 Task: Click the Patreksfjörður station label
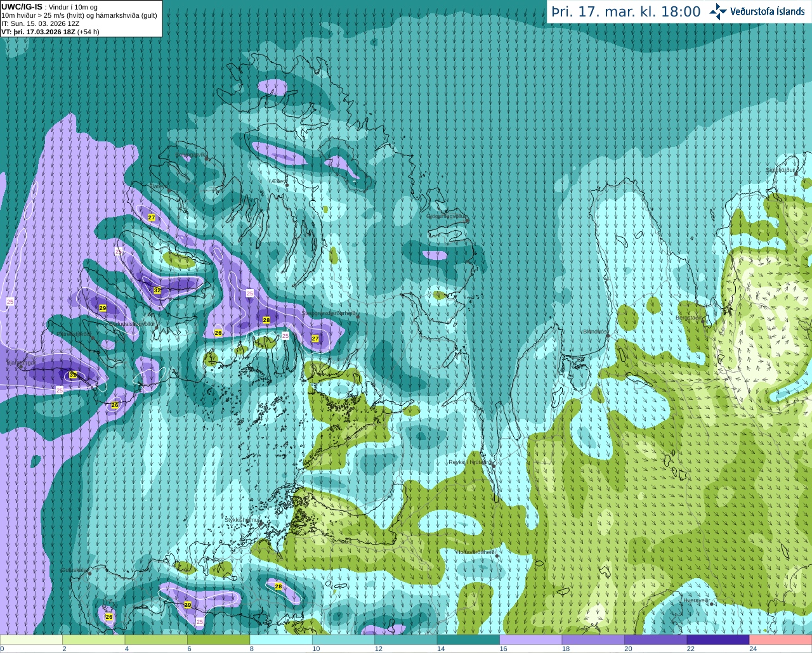74,333
